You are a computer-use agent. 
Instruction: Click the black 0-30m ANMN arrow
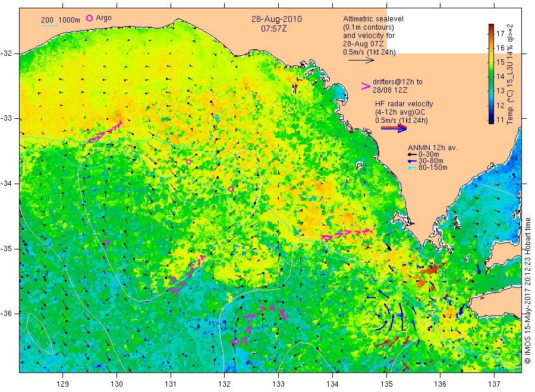(x=412, y=154)
